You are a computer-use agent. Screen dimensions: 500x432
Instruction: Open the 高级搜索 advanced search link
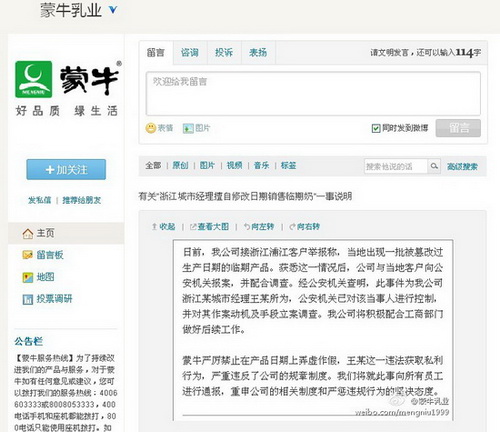pyautogui.click(x=462, y=166)
